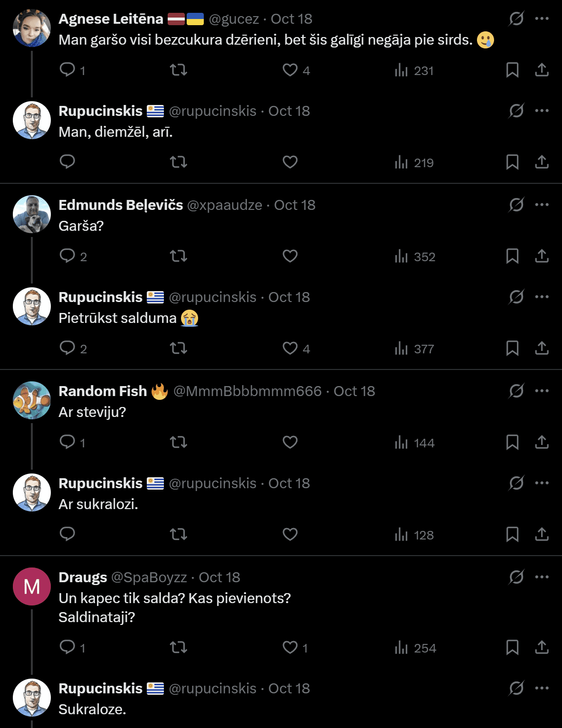Open Oct 18 timestamp on Draugs' tweet
The height and width of the screenshot is (728, 562).
coord(219,577)
